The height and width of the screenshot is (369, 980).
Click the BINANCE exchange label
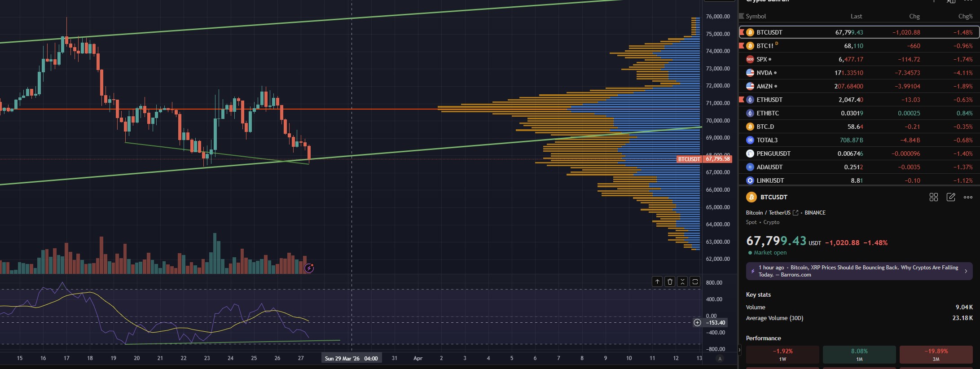pyautogui.click(x=815, y=213)
